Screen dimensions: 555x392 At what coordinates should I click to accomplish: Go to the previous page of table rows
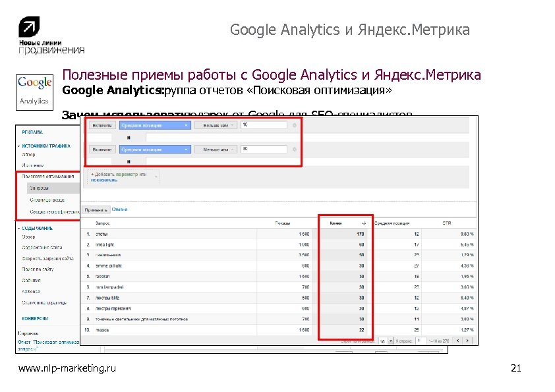[457, 341]
